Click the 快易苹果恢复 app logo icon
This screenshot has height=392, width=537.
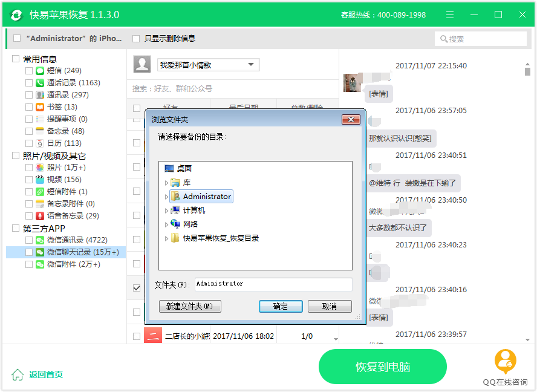(16, 15)
